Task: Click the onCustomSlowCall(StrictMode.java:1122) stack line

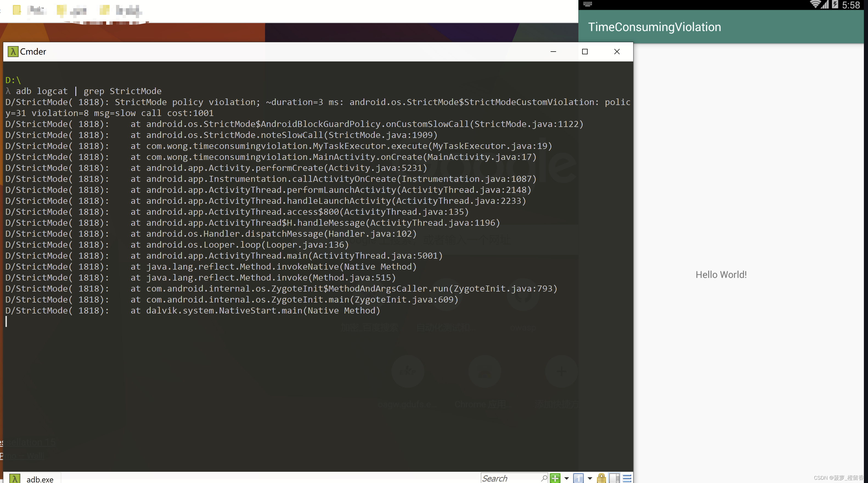Action: pos(294,124)
